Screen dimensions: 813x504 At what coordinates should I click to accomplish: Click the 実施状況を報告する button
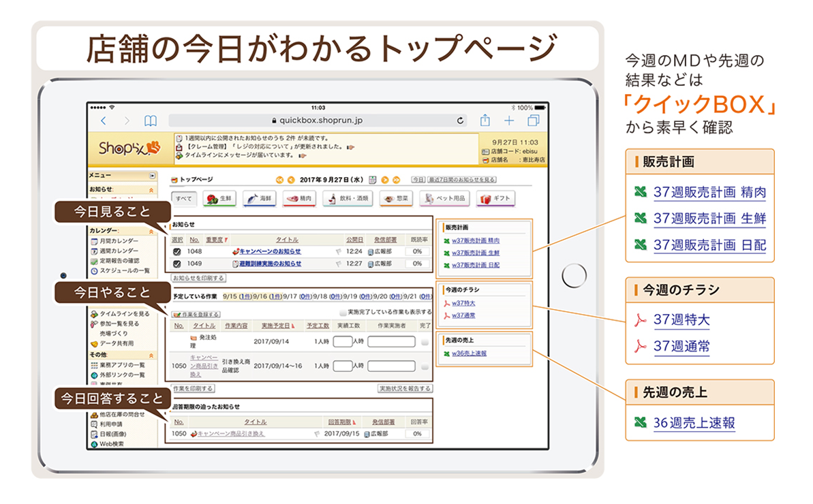[x=405, y=388]
